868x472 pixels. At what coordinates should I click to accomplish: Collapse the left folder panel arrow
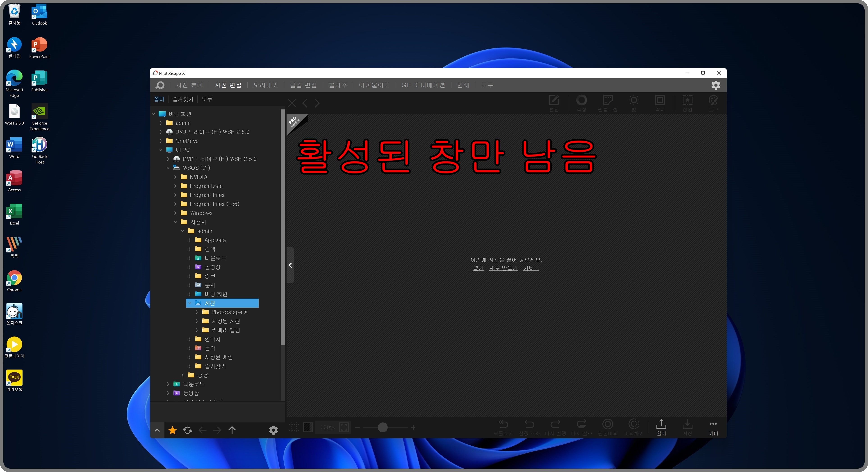290,265
